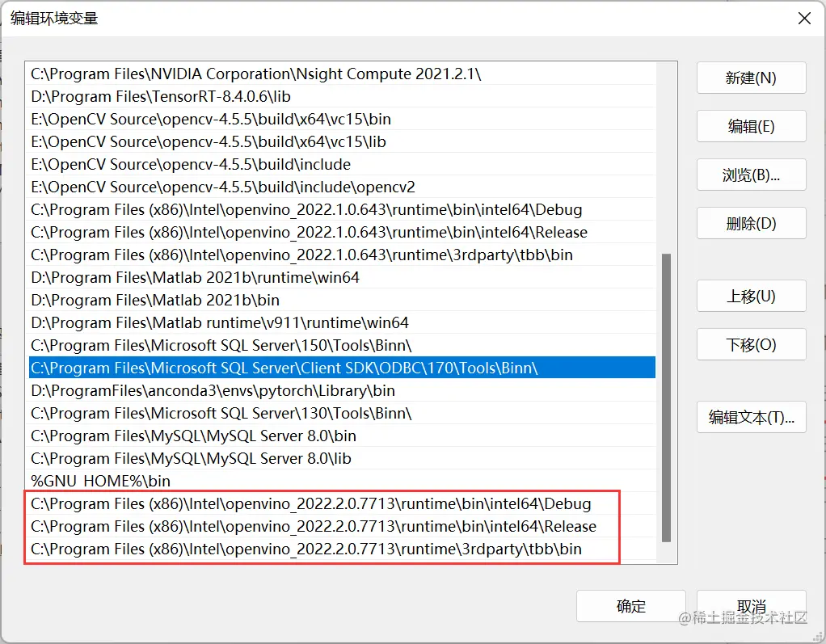Viewport: 826px width, 644px height.
Task: Click the 编辑(E) button
Action: click(x=751, y=126)
